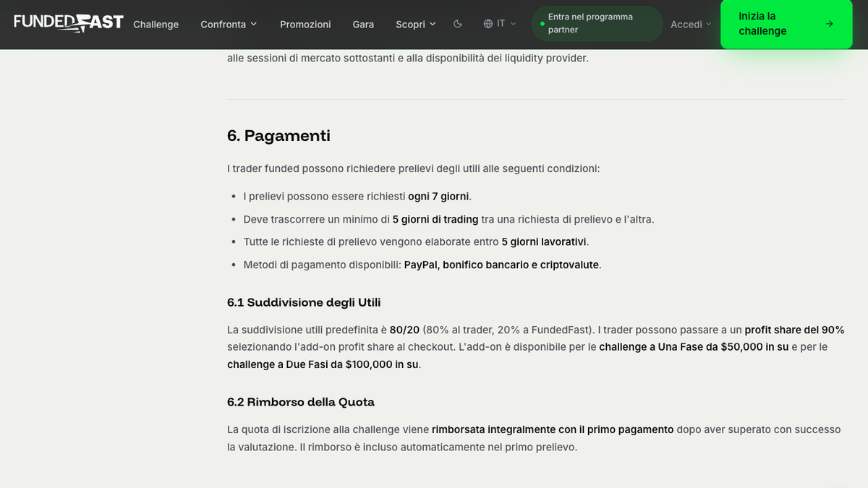
Task: Click the '80/20' profit split text
Action: [404, 330]
